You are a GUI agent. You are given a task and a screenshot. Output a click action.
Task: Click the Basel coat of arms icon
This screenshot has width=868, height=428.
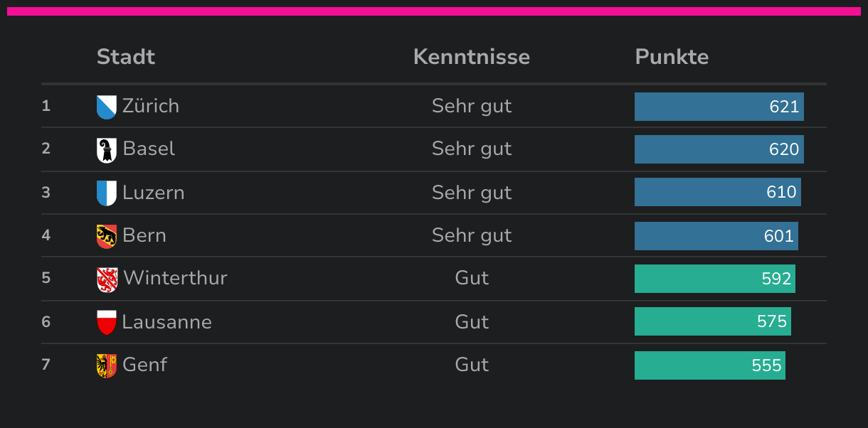coord(106,149)
